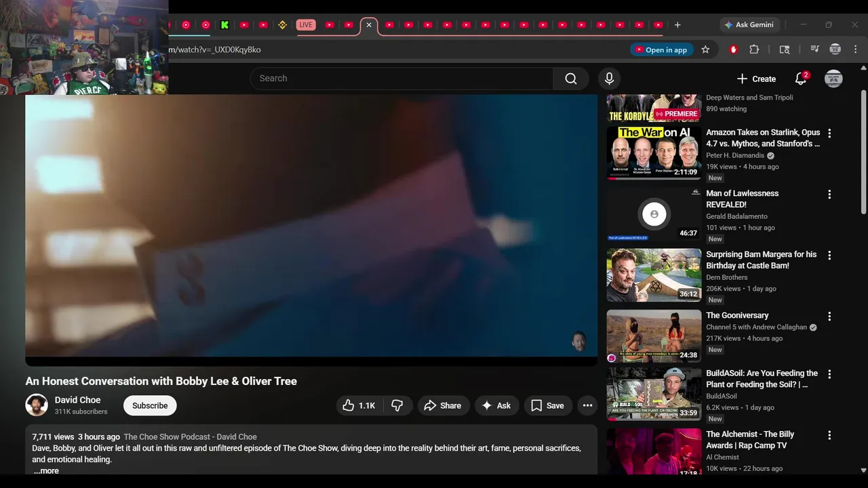Open Ask Gemini
Screen dimensions: 868x488
[x=749, y=25]
